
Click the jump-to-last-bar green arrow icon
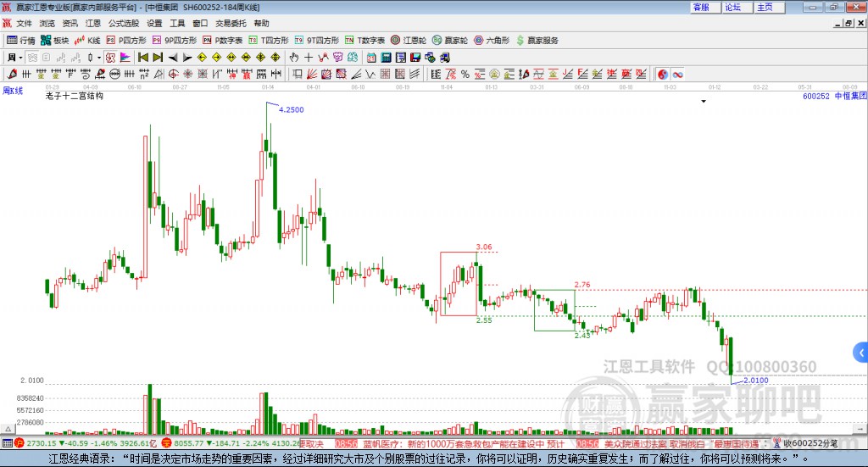click(158, 58)
